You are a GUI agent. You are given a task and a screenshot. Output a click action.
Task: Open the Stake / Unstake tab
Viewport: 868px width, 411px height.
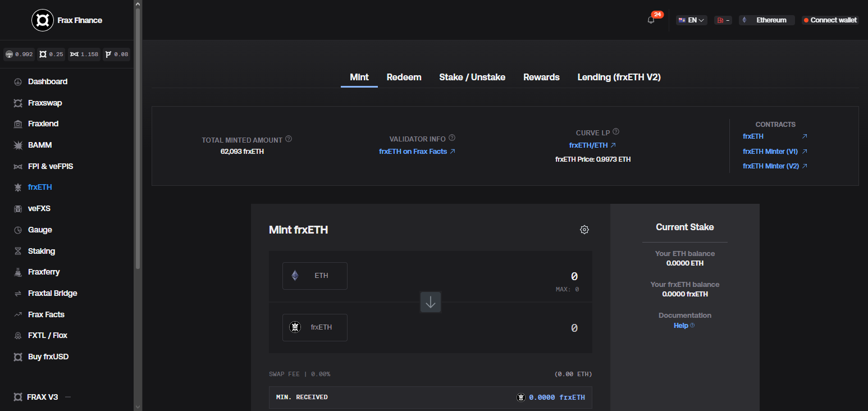tap(472, 77)
